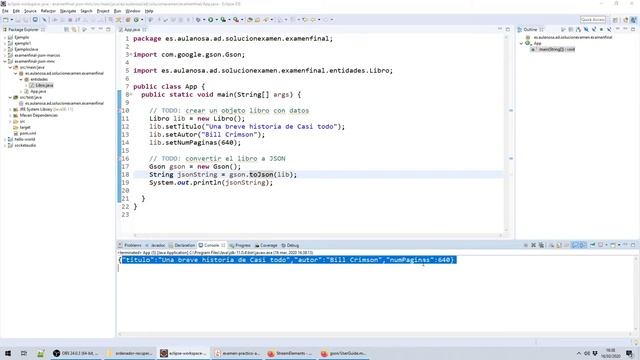Switch to the Console tab
The image size is (640, 360).
point(211,245)
